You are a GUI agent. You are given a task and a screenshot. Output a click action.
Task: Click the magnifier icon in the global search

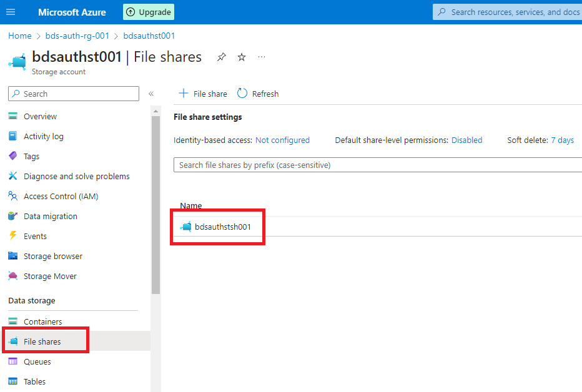(441, 12)
